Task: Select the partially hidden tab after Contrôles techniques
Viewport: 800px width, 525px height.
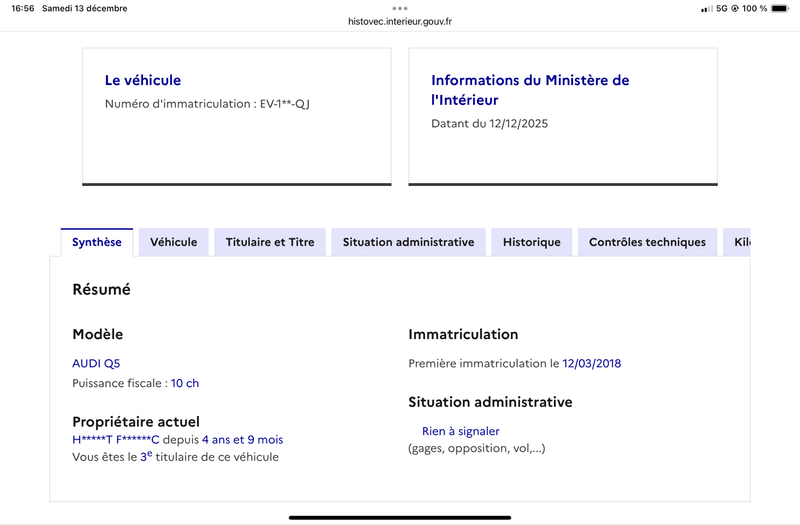Action: [x=739, y=242]
